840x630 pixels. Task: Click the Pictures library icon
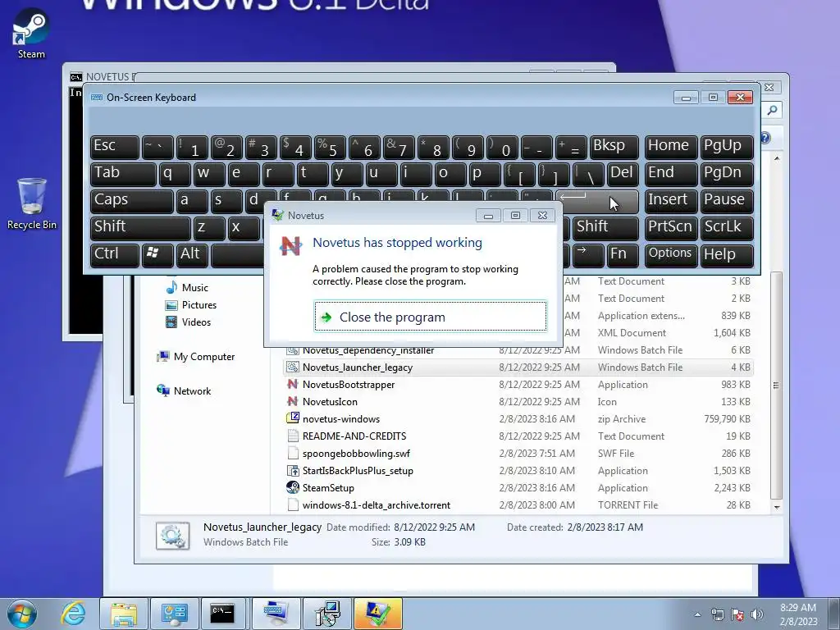pyautogui.click(x=171, y=305)
